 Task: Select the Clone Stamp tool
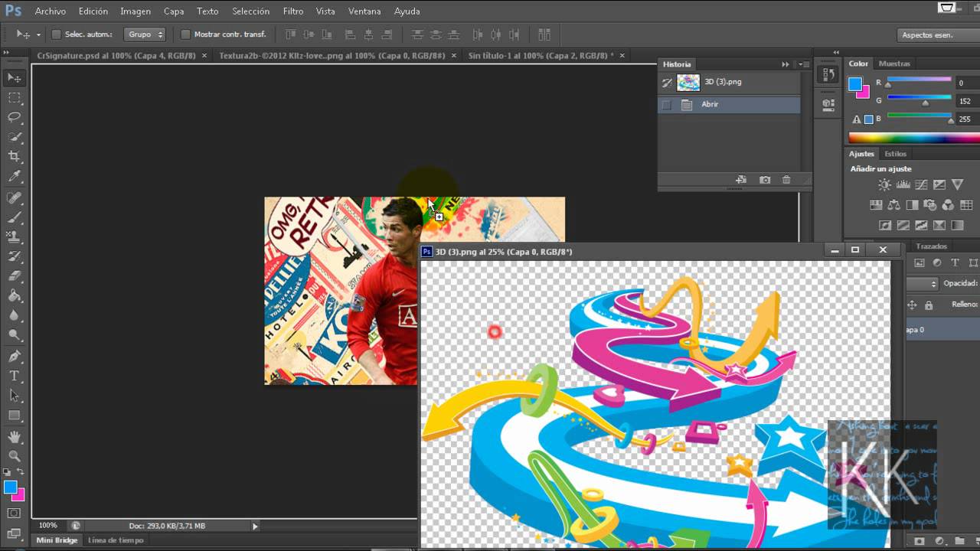[x=14, y=237]
